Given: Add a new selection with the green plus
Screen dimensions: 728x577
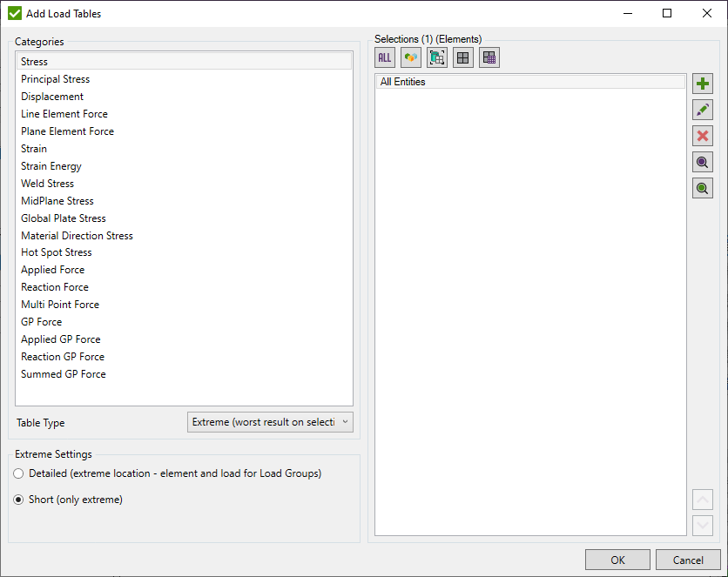Looking at the screenshot, I should point(703,84).
